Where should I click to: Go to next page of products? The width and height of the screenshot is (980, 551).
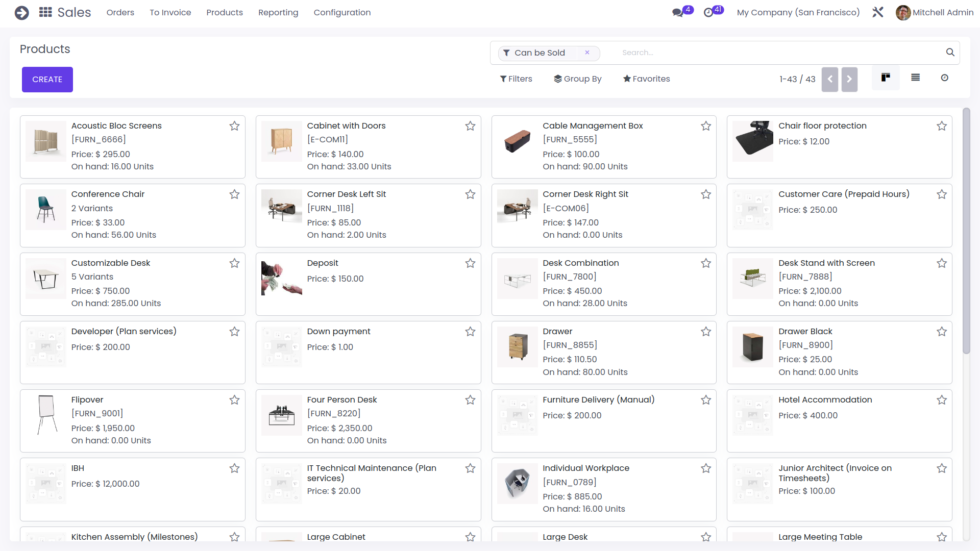click(x=849, y=79)
